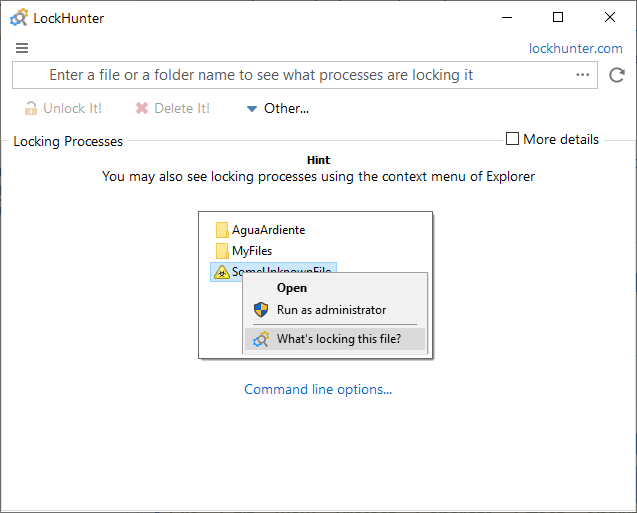Image resolution: width=637 pixels, height=513 pixels.
Task: Open the hamburger main menu
Action: pos(22,48)
